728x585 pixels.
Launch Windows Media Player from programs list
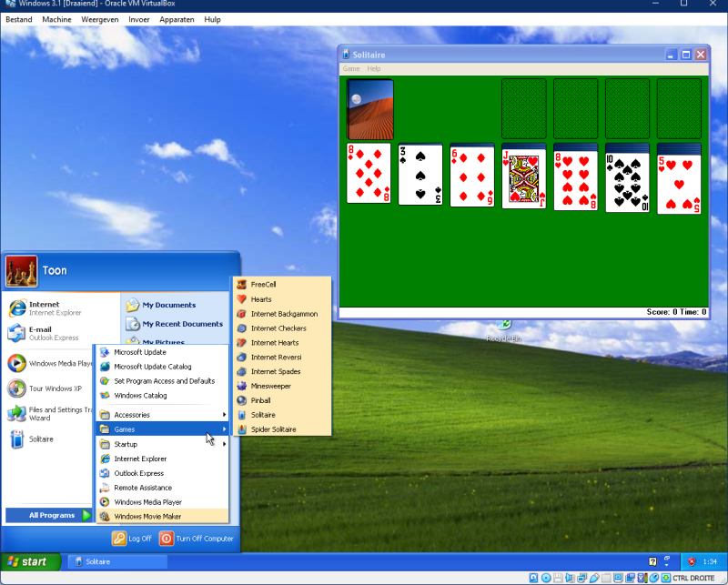[162, 502]
